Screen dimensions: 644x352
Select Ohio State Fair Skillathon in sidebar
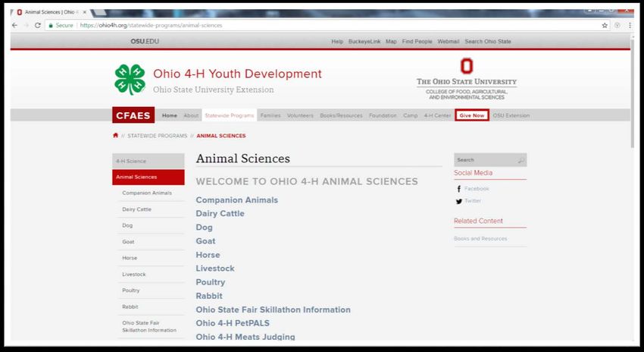149,326
